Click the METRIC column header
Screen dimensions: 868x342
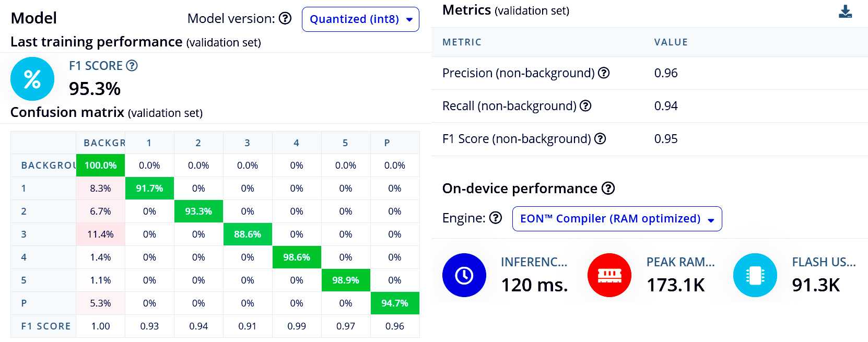[x=462, y=42]
